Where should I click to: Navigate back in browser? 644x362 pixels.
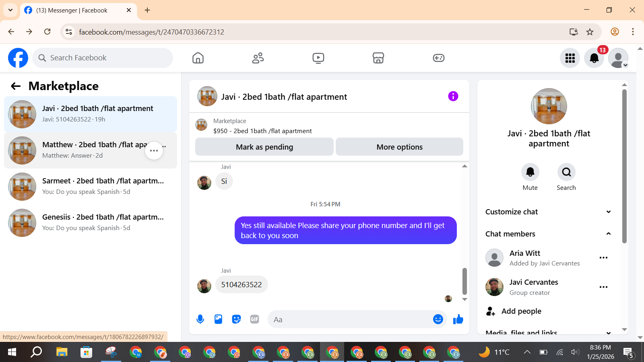coord(11,32)
